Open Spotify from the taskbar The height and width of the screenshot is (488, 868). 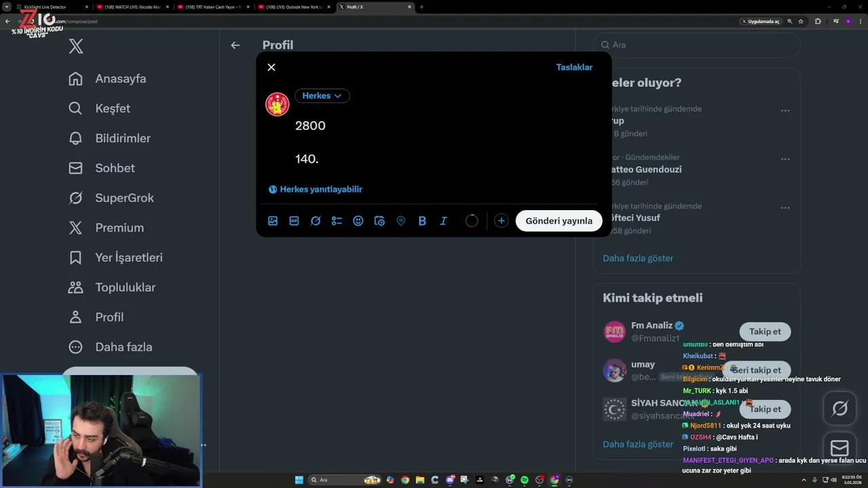click(524, 480)
